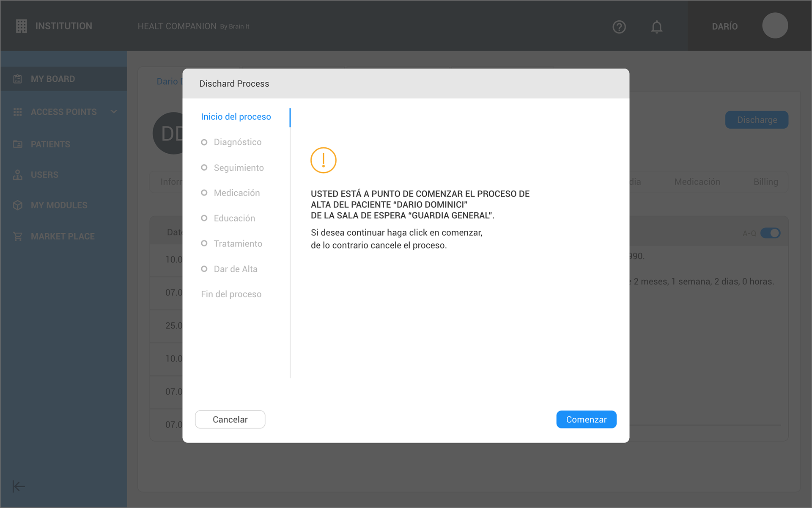Expand the Access Points chevron
The height and width of the screenshot is (508, 812).
click(x=114, y=112)
